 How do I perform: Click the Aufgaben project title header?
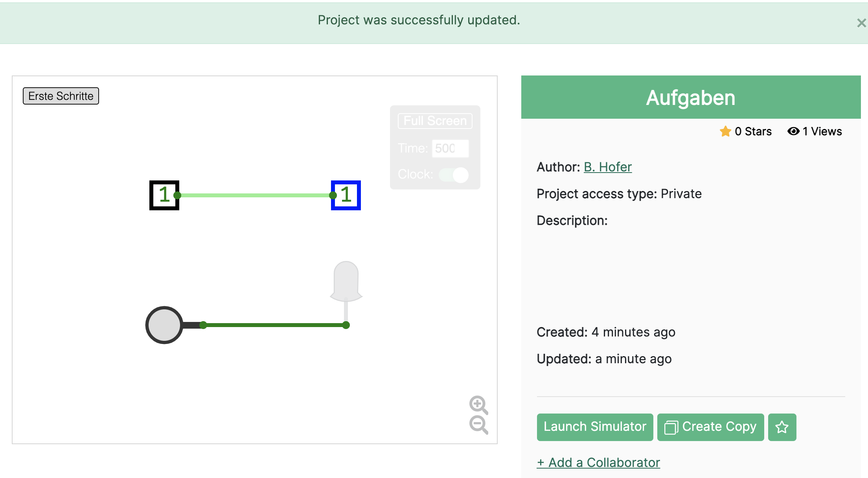pos(690,97)
